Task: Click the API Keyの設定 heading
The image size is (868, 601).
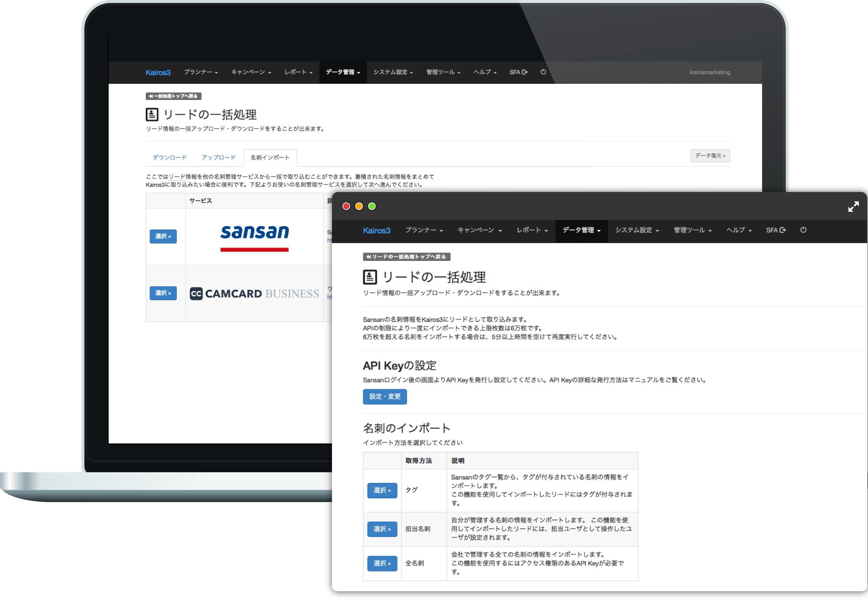Action: 399,365
